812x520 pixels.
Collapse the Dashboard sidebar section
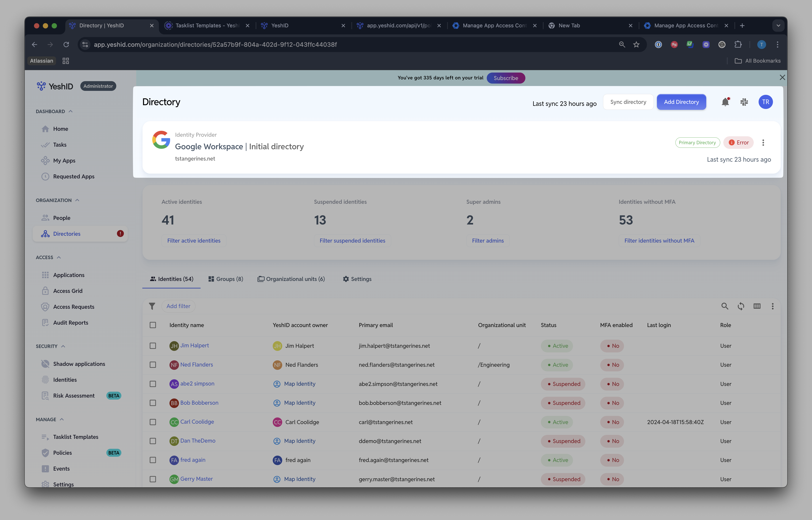click(71, 111)
